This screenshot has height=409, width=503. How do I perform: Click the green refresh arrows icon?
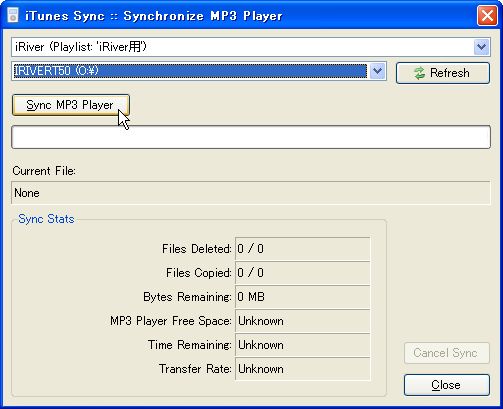pos(419,73)
